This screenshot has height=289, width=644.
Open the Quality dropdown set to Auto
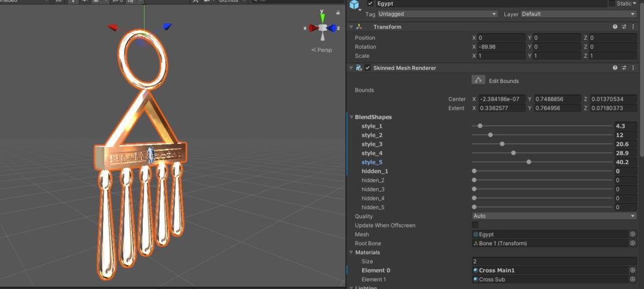pos(555,216)
